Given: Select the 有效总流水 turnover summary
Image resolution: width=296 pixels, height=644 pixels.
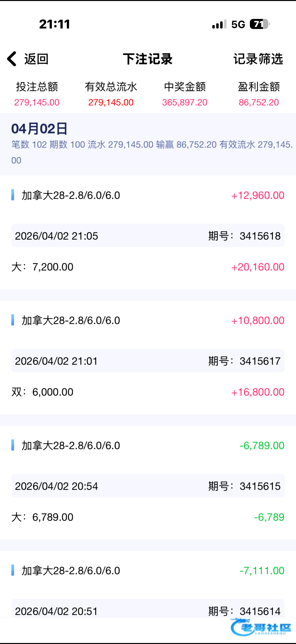Looking at the screenshot, I should pos(111,94).
